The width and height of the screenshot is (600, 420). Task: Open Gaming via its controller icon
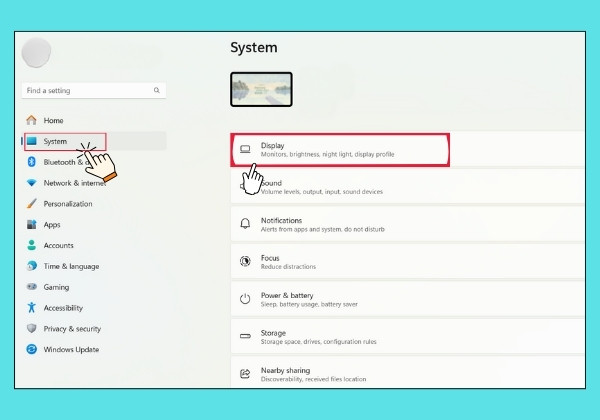[x=32, y=287]
